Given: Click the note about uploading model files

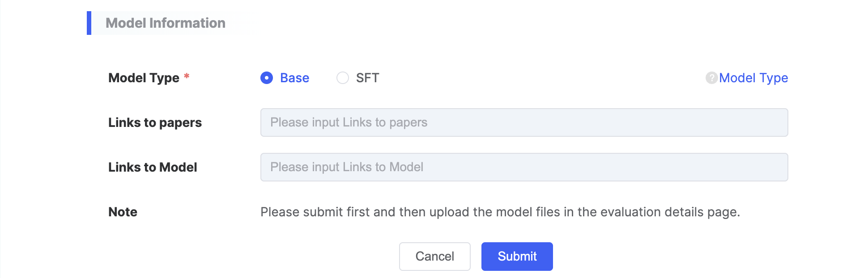Looking at the screenshot, I should (x=500, y=212).
